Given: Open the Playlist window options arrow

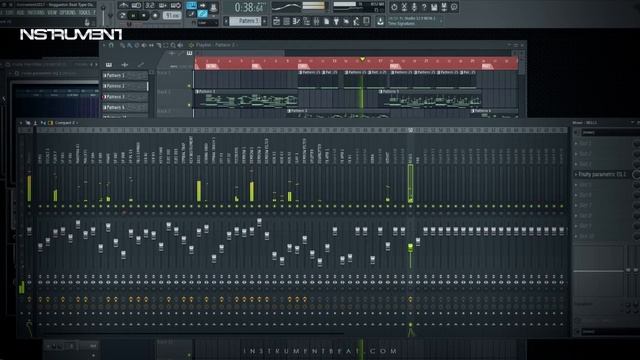Looking at the screenshot, I should (104, 45).
